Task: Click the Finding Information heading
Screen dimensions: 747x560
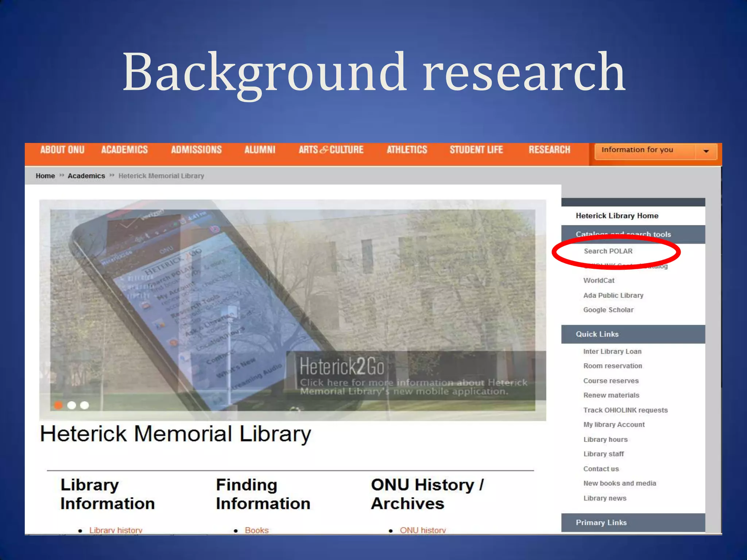Action: 263,494
